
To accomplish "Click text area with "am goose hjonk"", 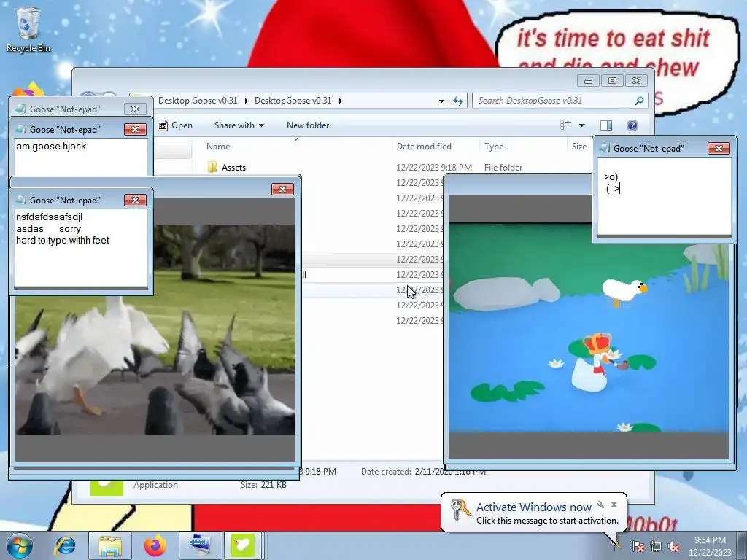I will click(81, 157).
